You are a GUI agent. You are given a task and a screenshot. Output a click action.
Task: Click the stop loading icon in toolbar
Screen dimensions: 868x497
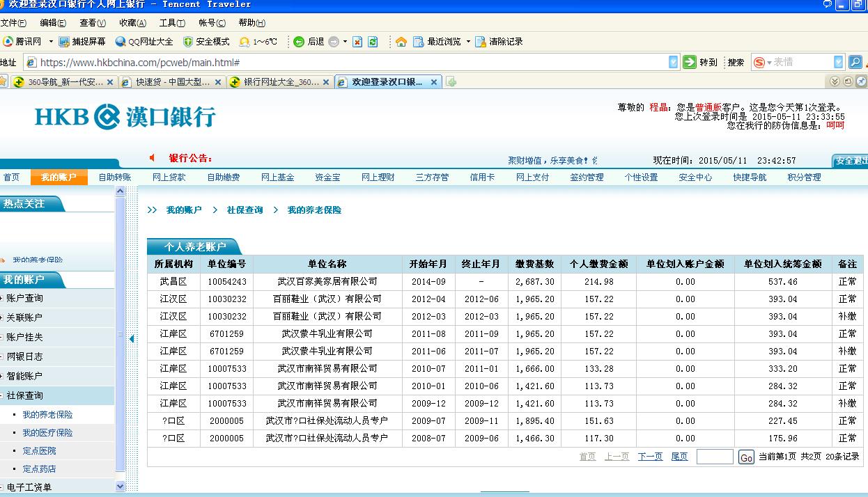click(357, 42)
